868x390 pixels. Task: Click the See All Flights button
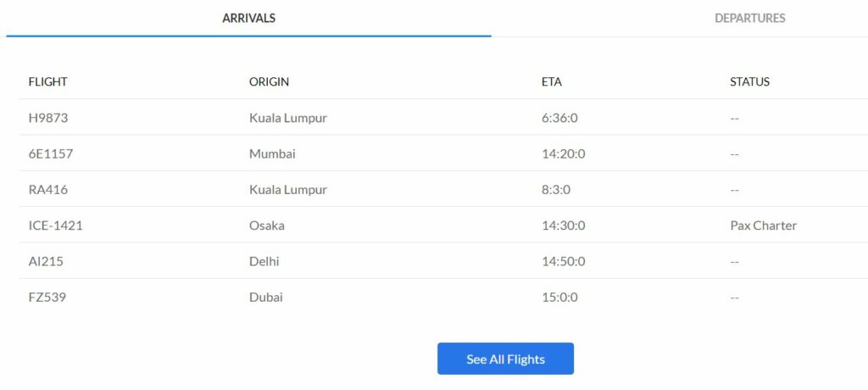pos(505,359)
